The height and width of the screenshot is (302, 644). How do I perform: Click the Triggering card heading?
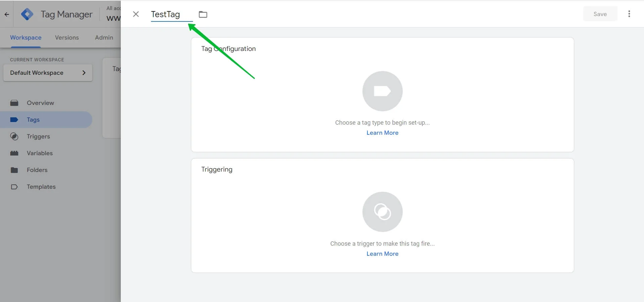point(217,169)
